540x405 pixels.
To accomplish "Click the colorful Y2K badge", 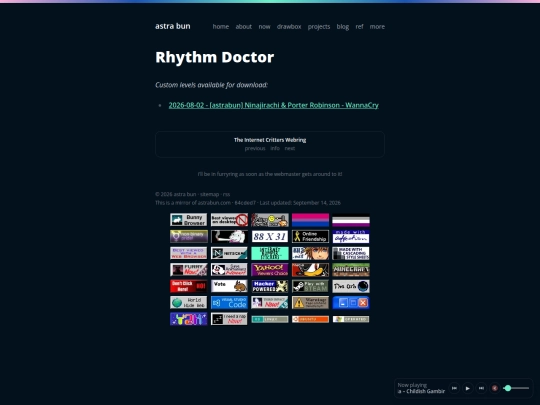I will (x=189, y=319).
